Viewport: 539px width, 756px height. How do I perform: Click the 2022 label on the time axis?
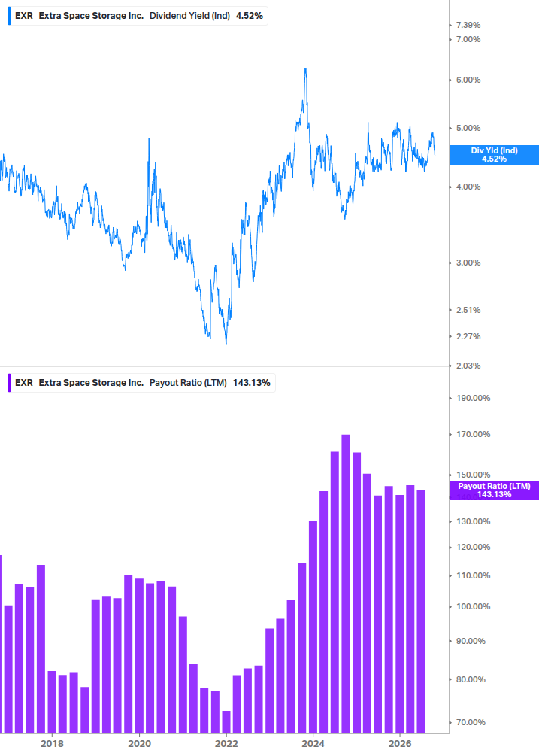click(x=226, y=743)
